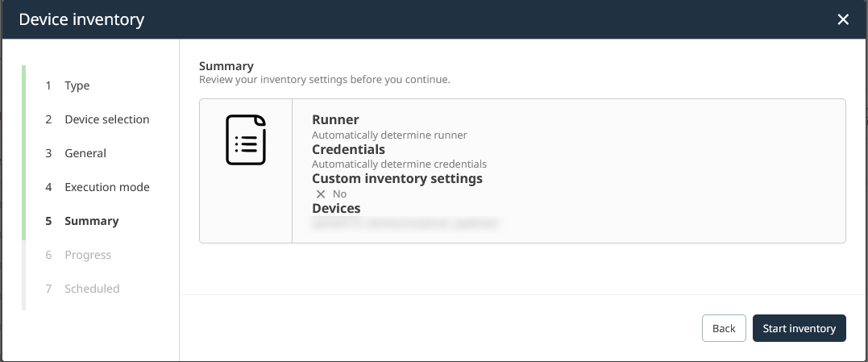Click the summary document list icon
This screenshot has height=362, width=868.
click(x=246, y=140)
